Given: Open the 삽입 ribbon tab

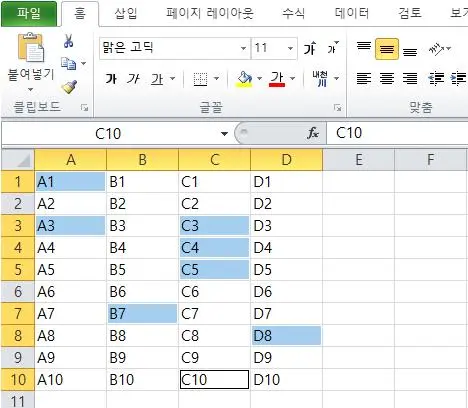Looking at the screenshot, I should pos(126,13).
